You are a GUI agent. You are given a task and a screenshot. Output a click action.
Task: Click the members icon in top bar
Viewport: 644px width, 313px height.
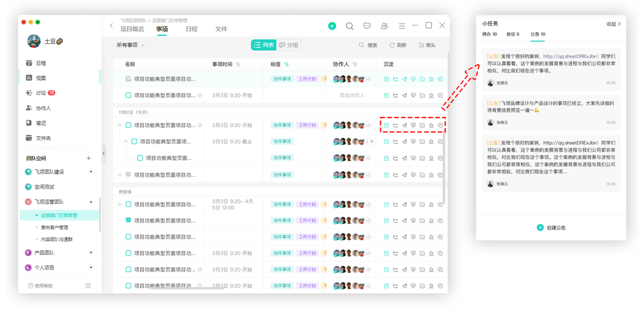click(384, 26)
